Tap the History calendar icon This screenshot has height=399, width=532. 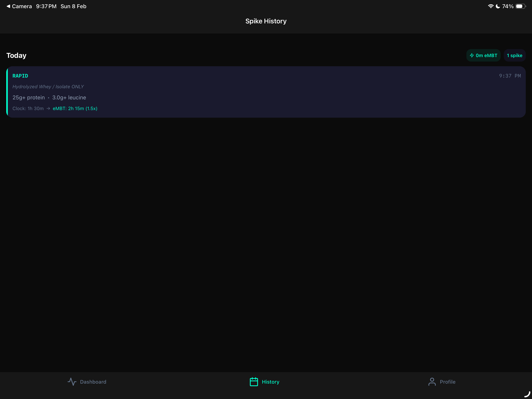pyautogui.click(x=254, y=382)
